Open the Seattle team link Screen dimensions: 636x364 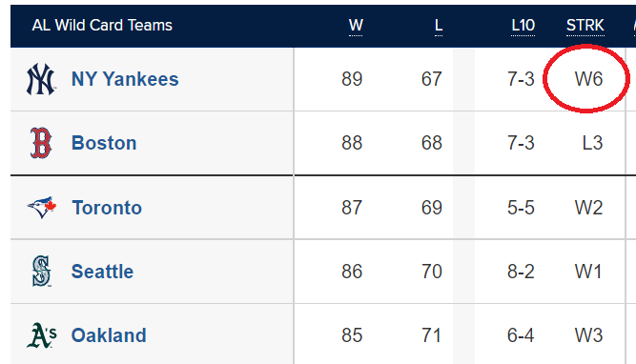pyautogui.click(x=102, y=272)
